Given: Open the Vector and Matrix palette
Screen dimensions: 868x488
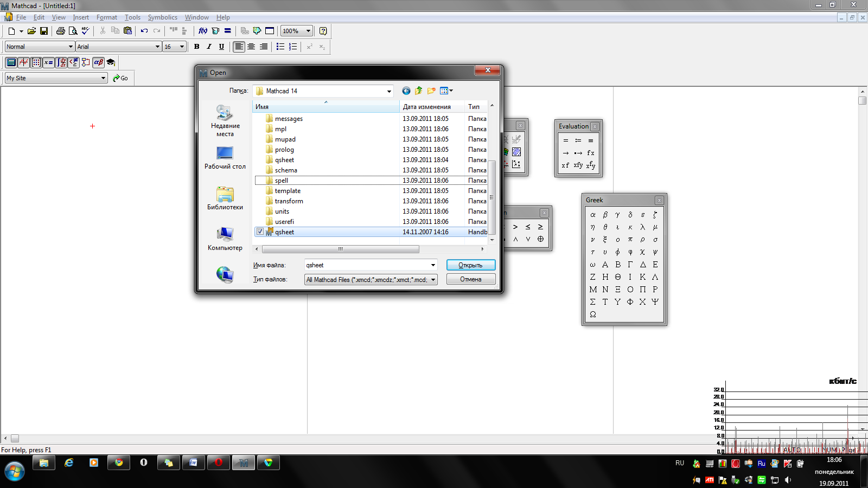Looking at the screenshot, I should (x=36, y=62).
